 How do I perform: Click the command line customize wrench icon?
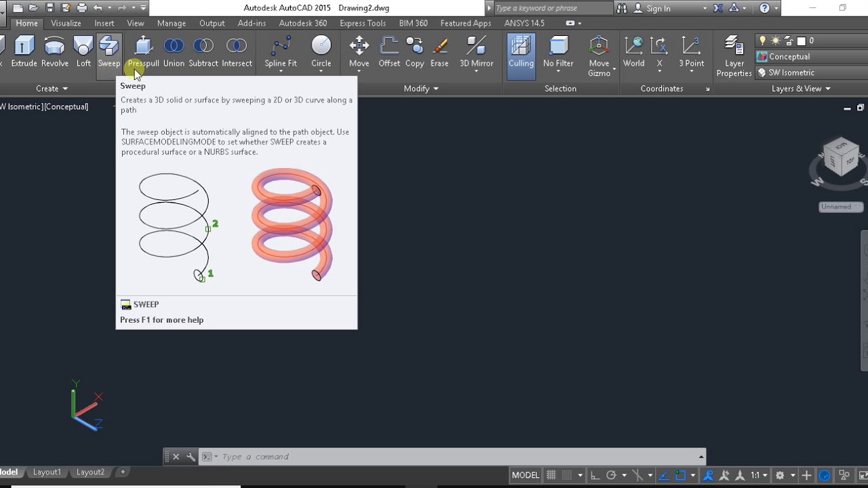[x=191, y=457]
